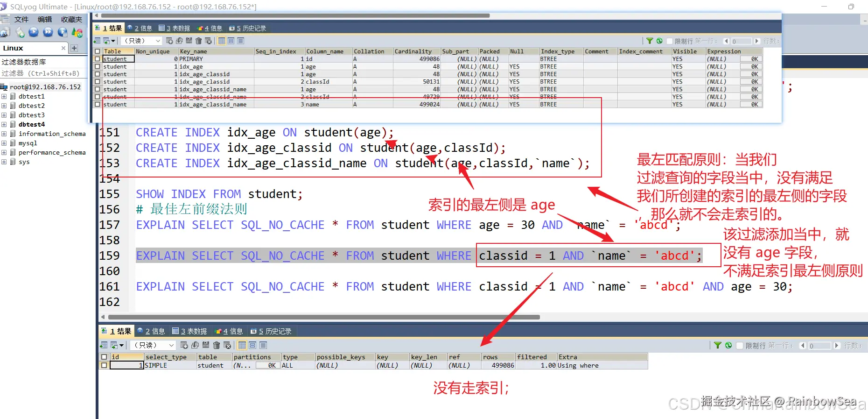
Task: Close the Linux connection tab
Action: [x=63, y=48]
